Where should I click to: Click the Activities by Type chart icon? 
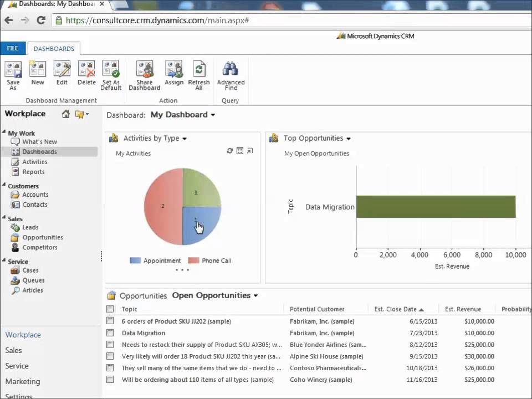(x=114, y=138)
